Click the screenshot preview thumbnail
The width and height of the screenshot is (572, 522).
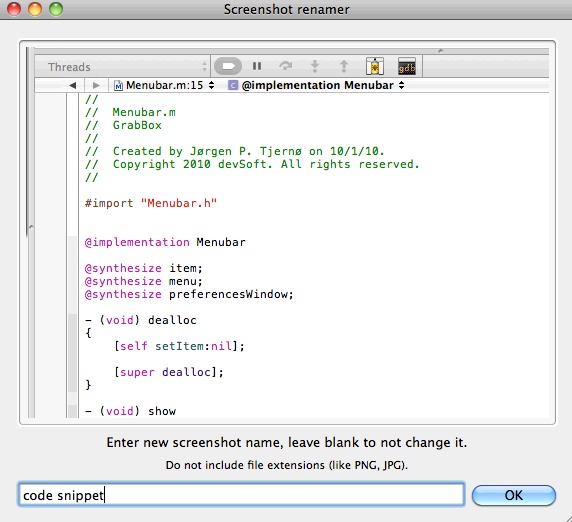(287, 233)
